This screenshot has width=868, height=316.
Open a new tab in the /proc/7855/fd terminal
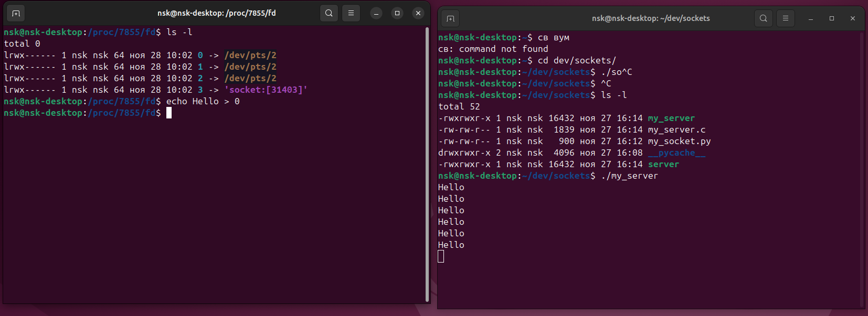click(16, 13)
